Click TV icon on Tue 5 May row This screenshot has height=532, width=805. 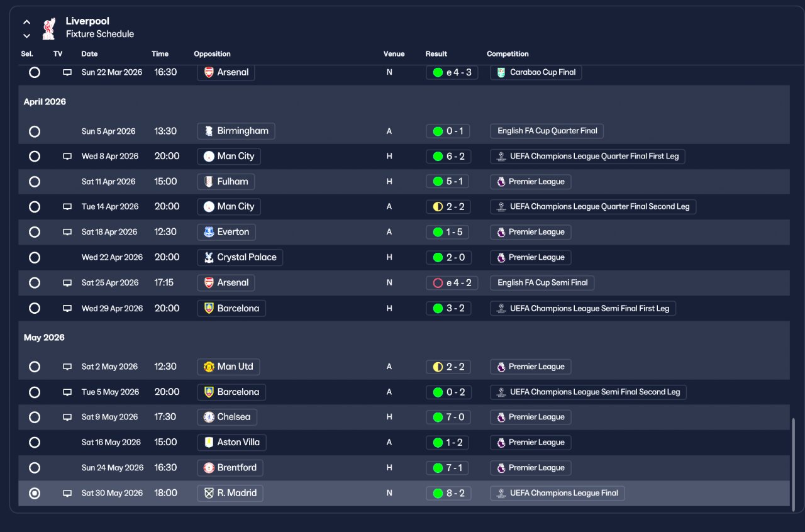(67, 392)
